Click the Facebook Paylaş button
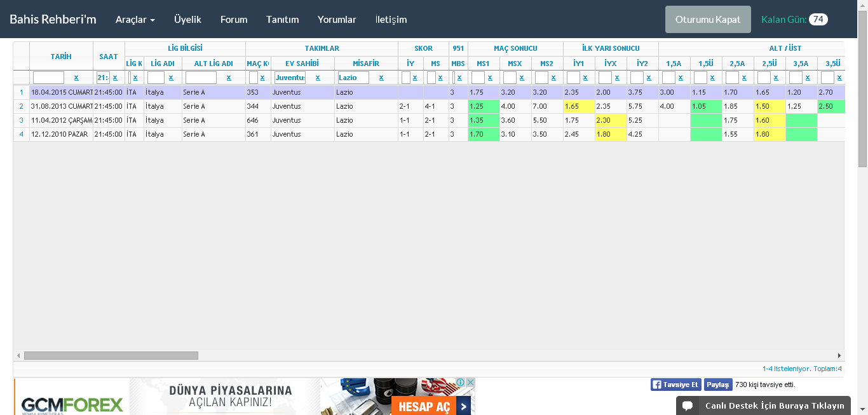The image size is (868, 415). 718,384
